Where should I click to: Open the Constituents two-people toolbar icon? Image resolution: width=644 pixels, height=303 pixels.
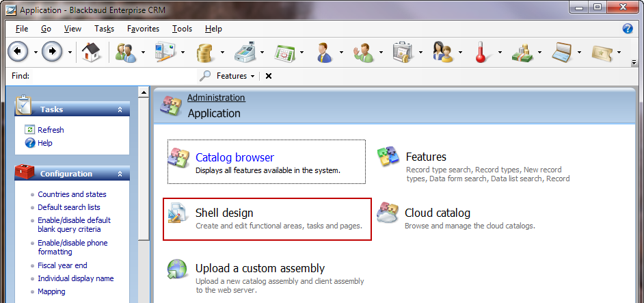tap(126, 53)
